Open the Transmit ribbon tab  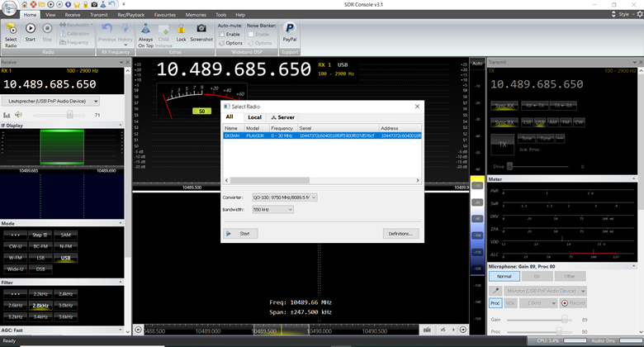98,15
